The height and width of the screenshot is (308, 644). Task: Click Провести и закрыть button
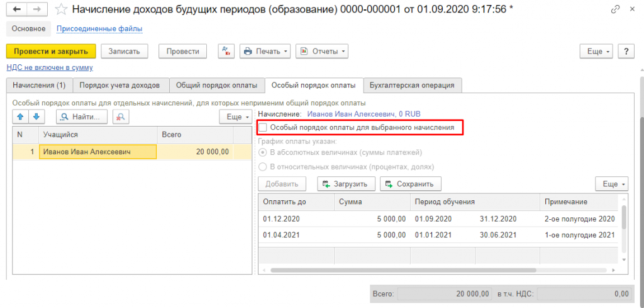[51, 52]
